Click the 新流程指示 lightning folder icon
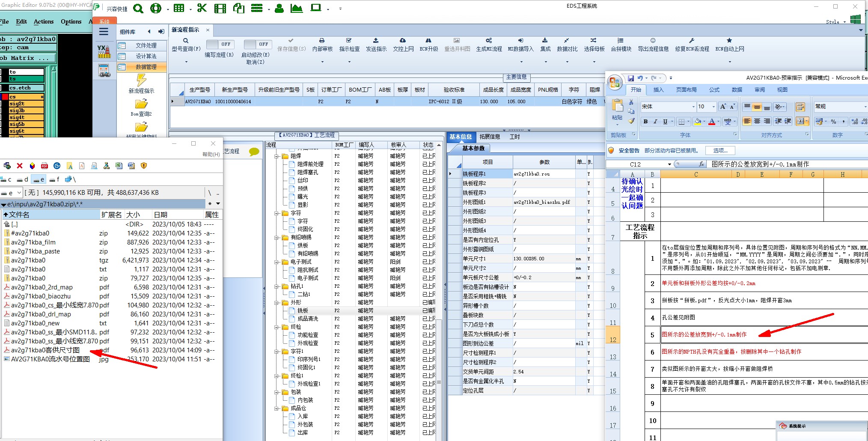Viewport: 868px width, 441px height. (141, 80)
